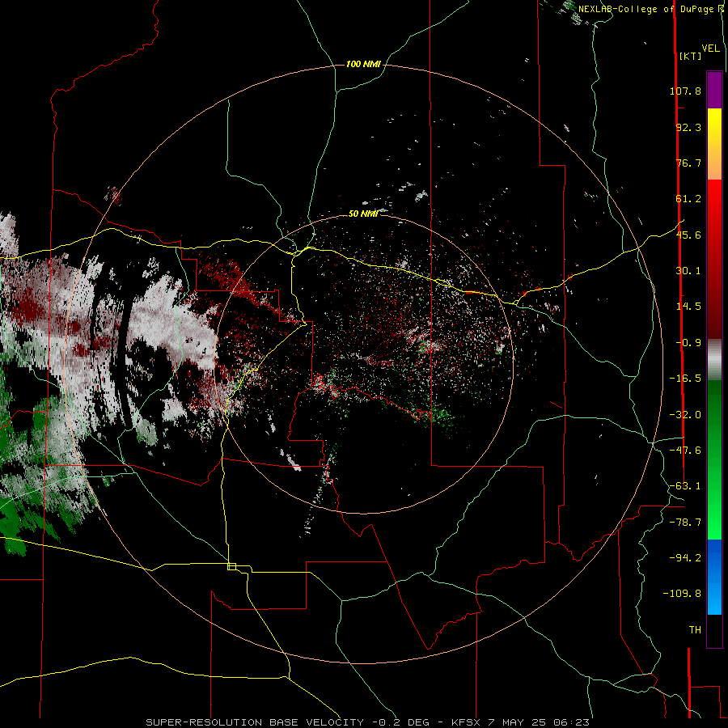This screenshot has width=728, height=728.
Task: Click the 61.2 value on velocity scale
Action: 688,199
